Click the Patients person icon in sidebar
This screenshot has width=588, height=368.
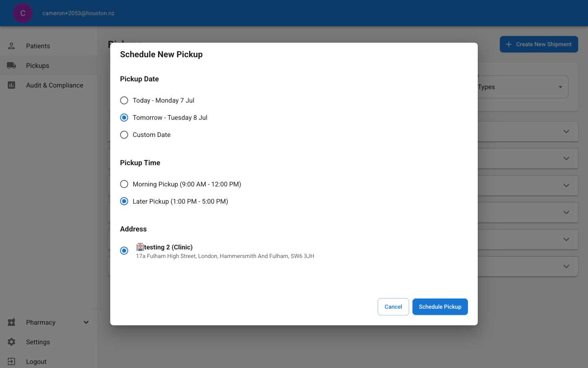pos(11,46)
